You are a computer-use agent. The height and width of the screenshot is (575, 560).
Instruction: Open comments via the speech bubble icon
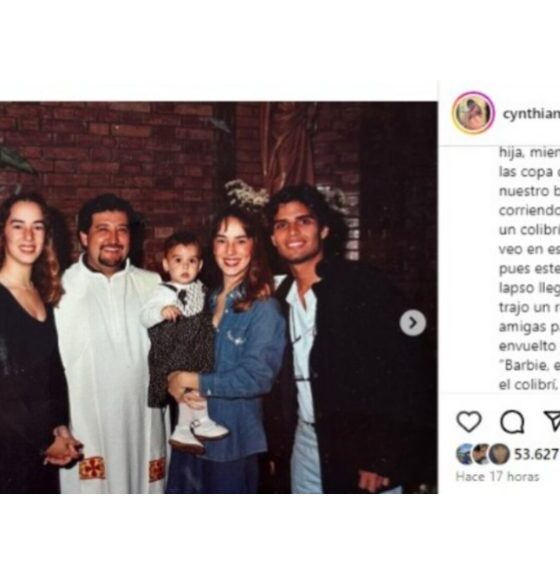(x=512, y=422)
